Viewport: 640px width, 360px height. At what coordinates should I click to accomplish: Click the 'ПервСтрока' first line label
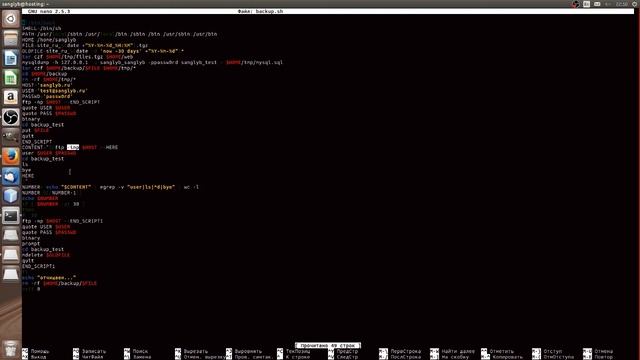tap(406, 351)
